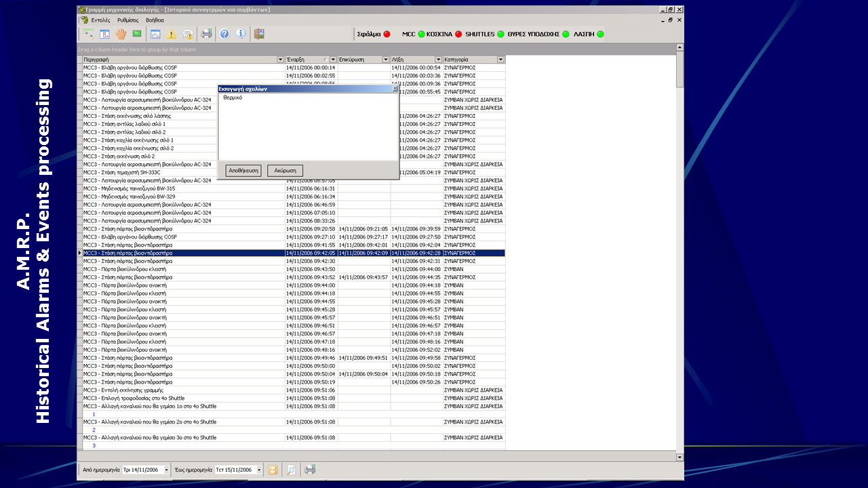Click the green flag icon in the toolbar
The image size is (868, 488).
pos(137,34)
